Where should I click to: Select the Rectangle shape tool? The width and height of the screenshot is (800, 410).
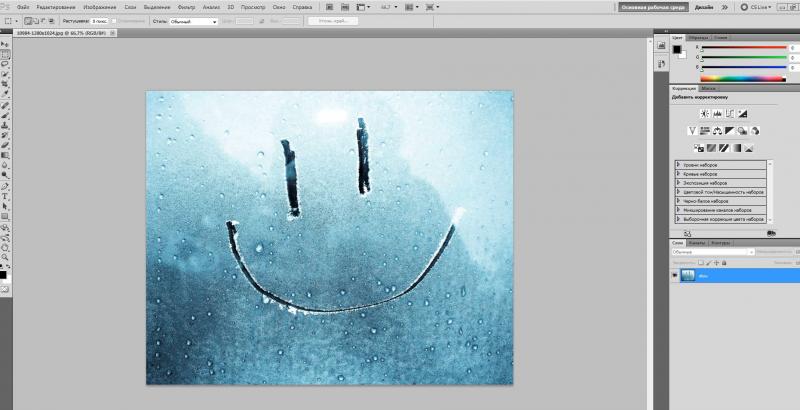pyautogui.click(x=5, y=216)
